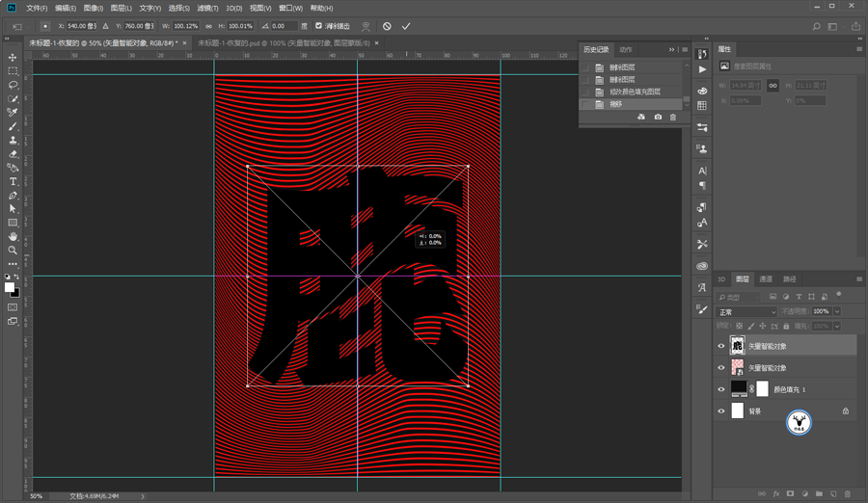Toggle the 消除锯齿 anti-alias checkbox
This screenshot has height=503, width=868.
pyautogui.click(x=319, y=26)
